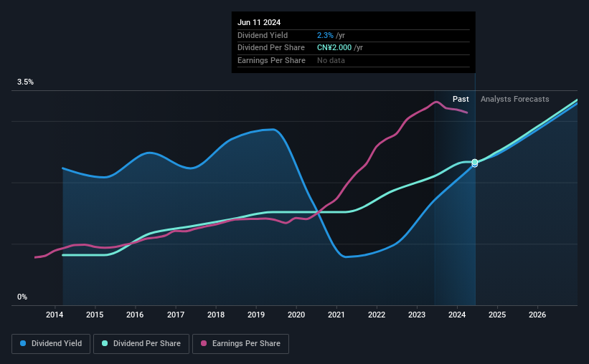Select the 2014 x-axis label

(55, 315)
